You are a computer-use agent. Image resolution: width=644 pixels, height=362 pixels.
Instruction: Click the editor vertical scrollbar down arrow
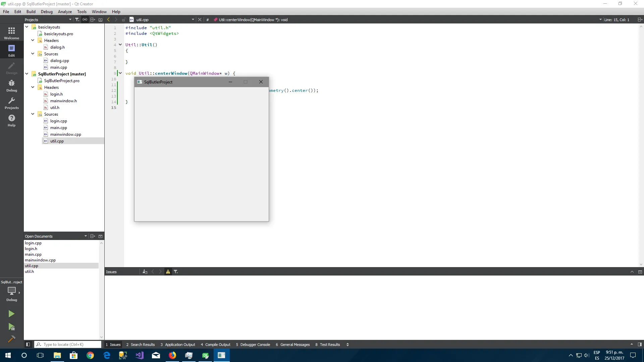click(641, 264)
